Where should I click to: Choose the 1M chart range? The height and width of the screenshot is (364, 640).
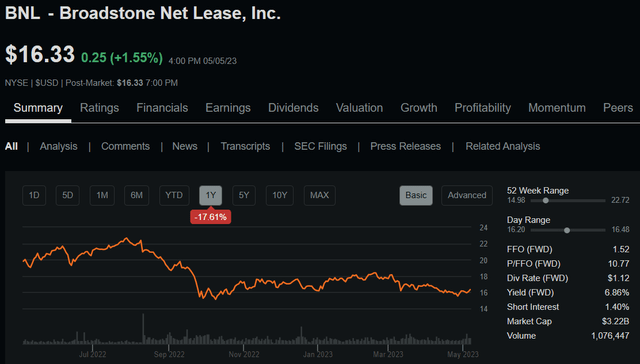[102, 195]
